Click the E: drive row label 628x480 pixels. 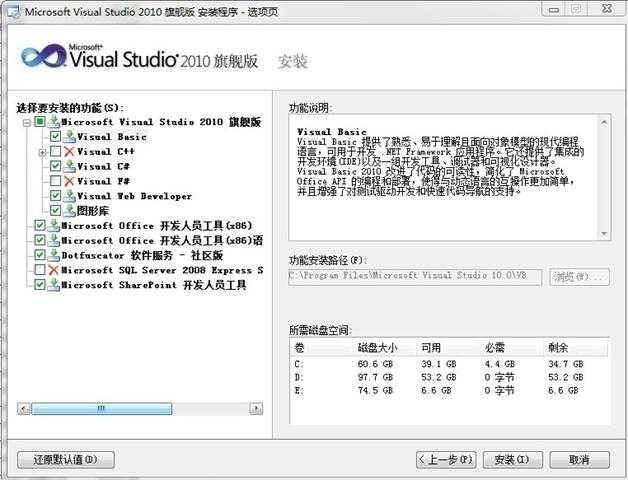[x=299, y=390]
